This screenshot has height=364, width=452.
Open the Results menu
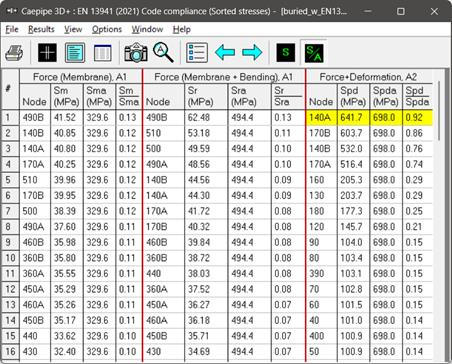click(41, 29)
